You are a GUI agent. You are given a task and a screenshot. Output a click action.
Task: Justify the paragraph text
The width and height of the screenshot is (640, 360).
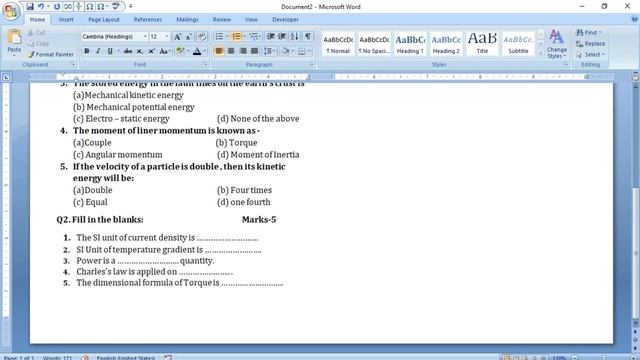(254, 51)
